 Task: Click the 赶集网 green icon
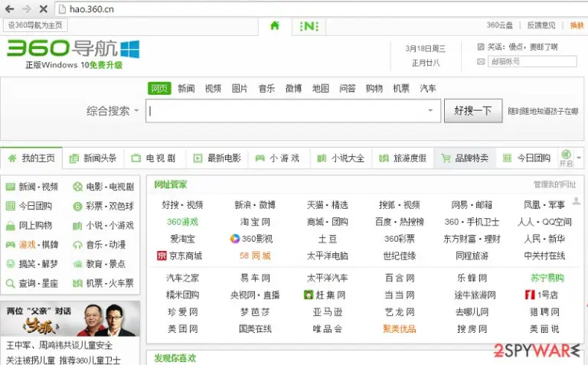309,295
